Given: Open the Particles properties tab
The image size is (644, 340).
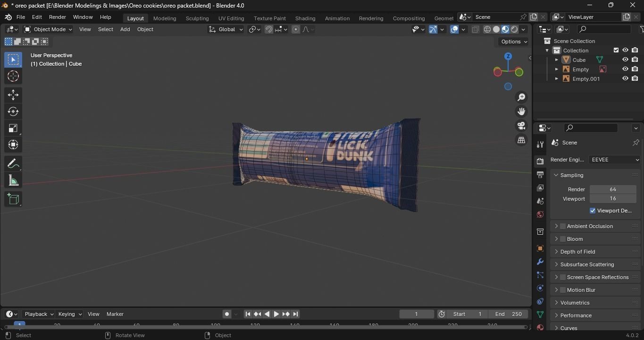Looking at the screenshot, I should [540, 275].
